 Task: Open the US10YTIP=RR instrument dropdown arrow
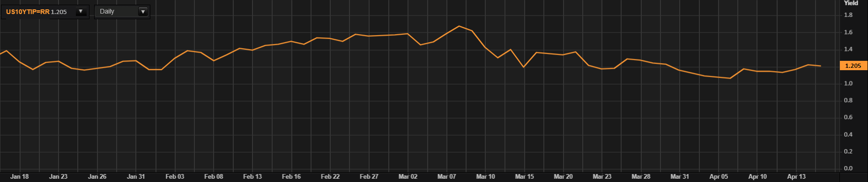click(81, 12)
